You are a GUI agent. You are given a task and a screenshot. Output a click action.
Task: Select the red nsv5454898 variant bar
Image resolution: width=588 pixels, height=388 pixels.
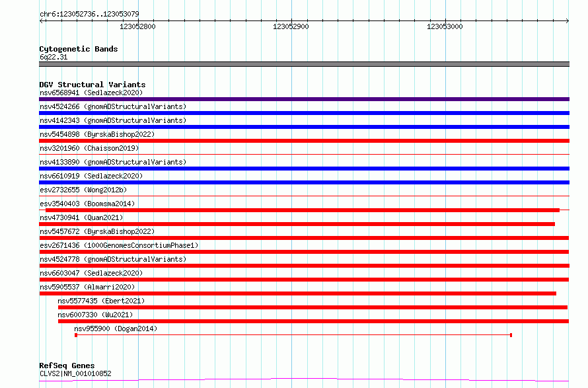304,141
